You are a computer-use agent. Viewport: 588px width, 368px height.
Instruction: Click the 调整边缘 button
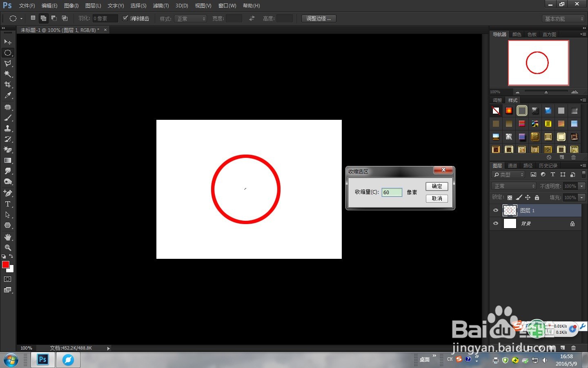pos(318,18)
